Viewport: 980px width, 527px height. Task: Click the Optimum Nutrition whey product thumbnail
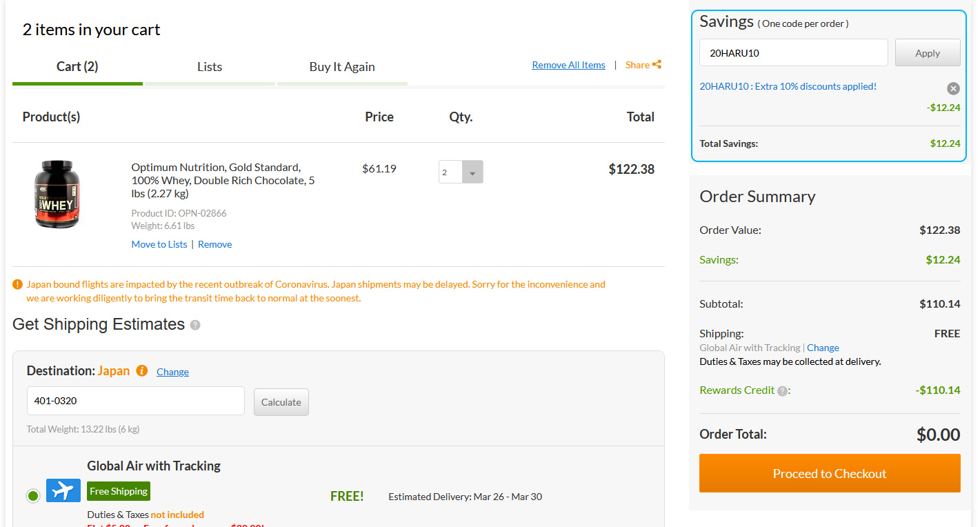click(58, 194)
